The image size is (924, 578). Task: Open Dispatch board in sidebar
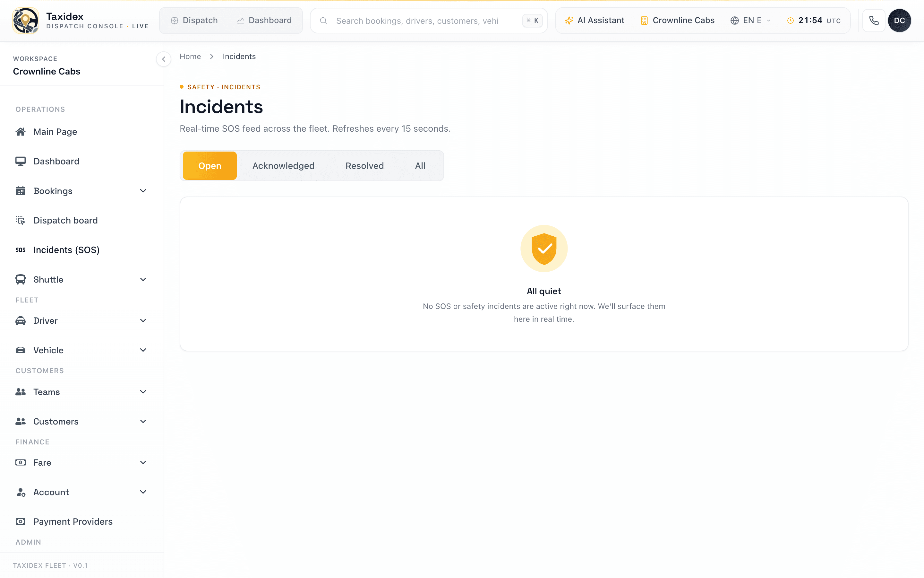pos(82,220)
